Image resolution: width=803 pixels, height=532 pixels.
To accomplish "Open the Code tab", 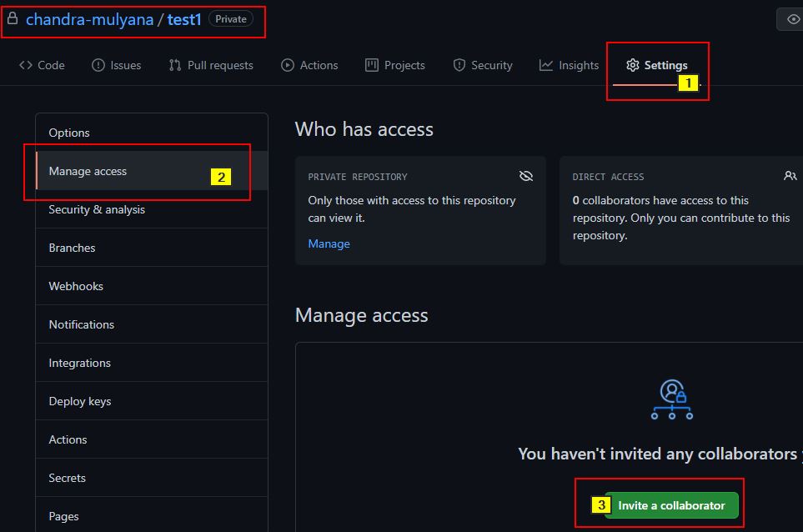I will click(42, 65).
